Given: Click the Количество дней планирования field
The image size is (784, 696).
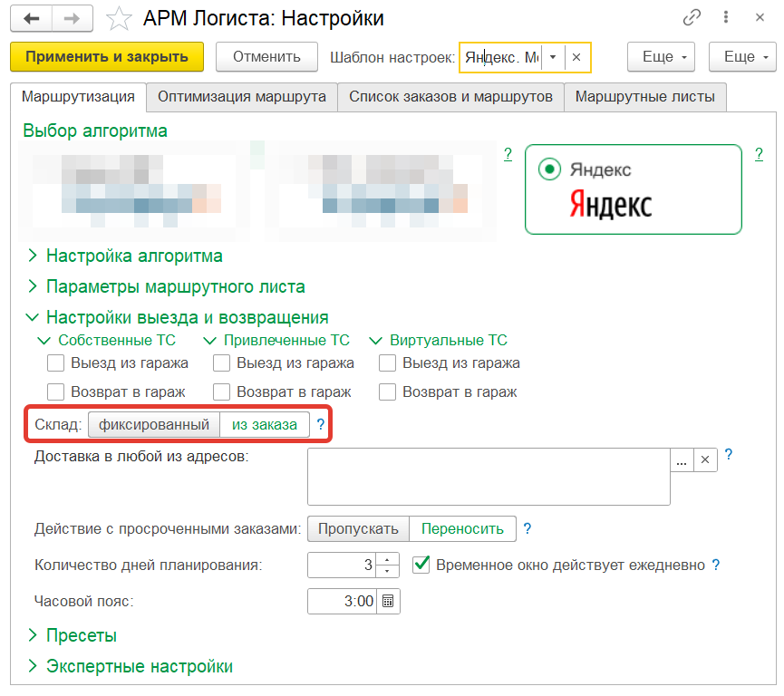Looking at the screenshot, I should (x=342, y=565).
